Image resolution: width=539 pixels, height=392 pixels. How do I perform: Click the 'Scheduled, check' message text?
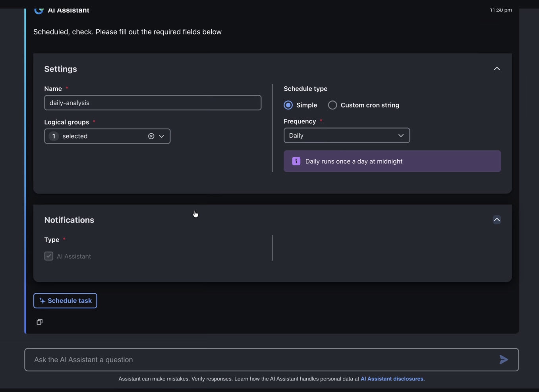click(128, 32)
